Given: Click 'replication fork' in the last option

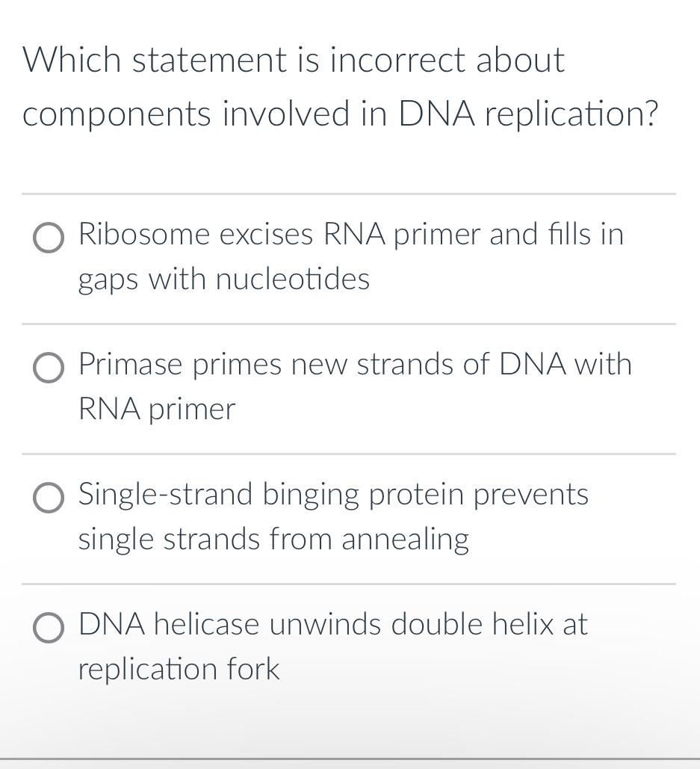Looking at the screenshot, I should 179,670.
